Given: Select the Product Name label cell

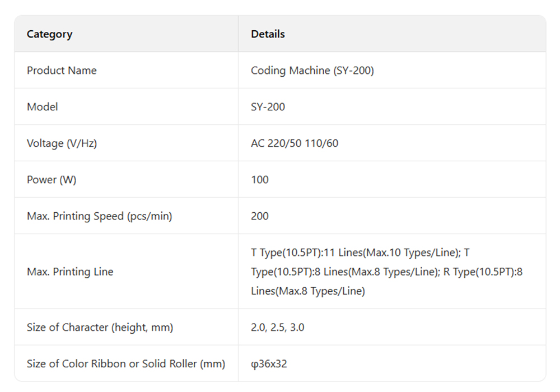Looking at the screenshot, I should 62,71.
